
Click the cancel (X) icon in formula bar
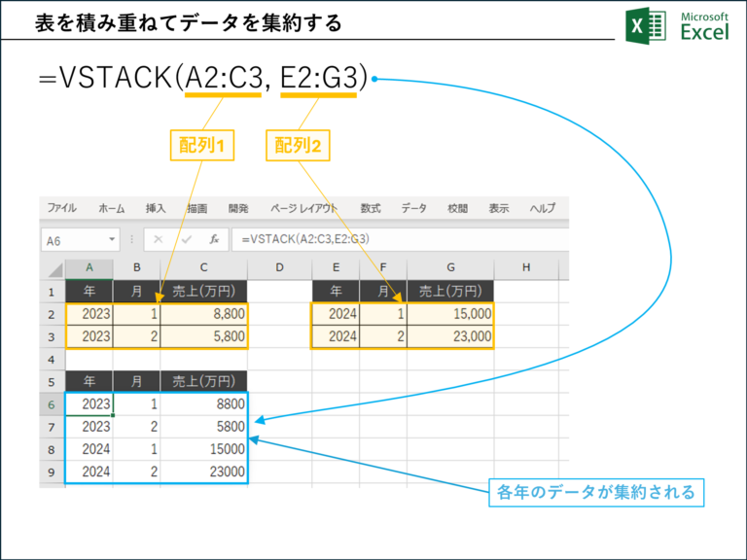click(160, 239)
